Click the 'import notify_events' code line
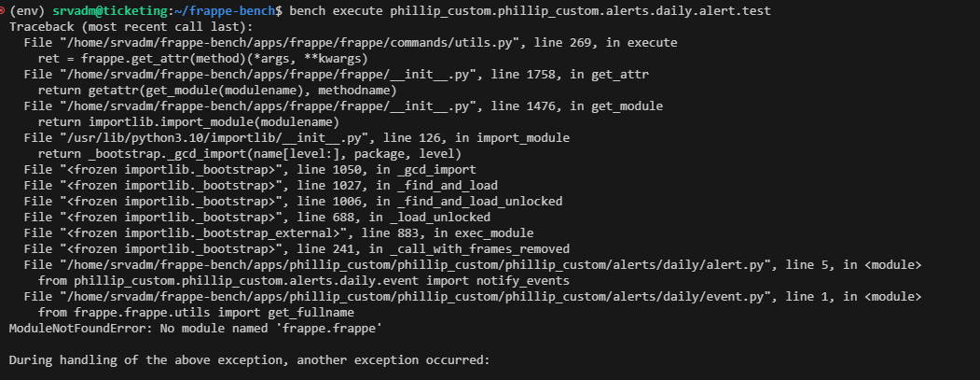Viewport: 980px width, 380px height. 303,280
